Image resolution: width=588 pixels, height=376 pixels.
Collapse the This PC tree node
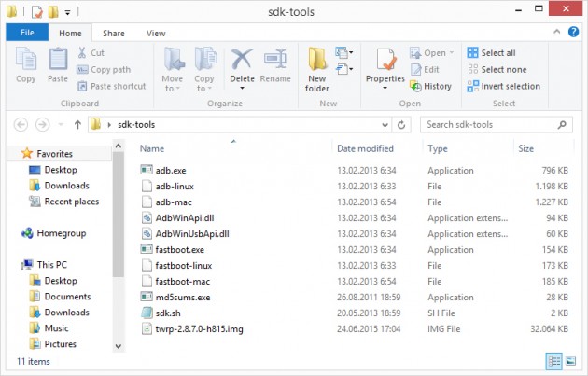(x=12, y=265)
